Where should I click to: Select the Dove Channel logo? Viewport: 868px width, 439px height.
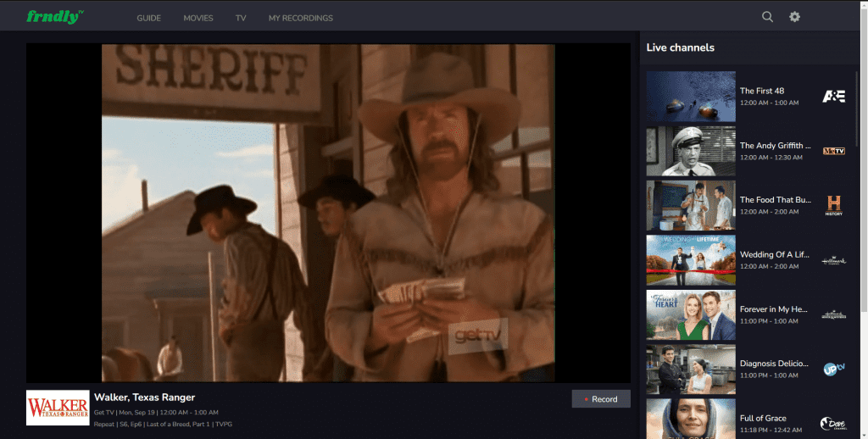point(833,424)
